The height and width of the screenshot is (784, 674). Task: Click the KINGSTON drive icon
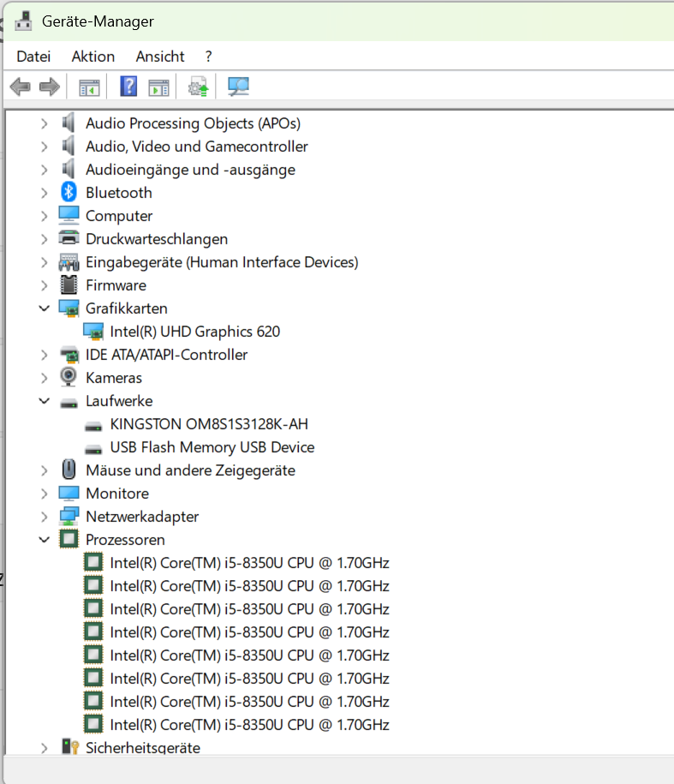93,426
